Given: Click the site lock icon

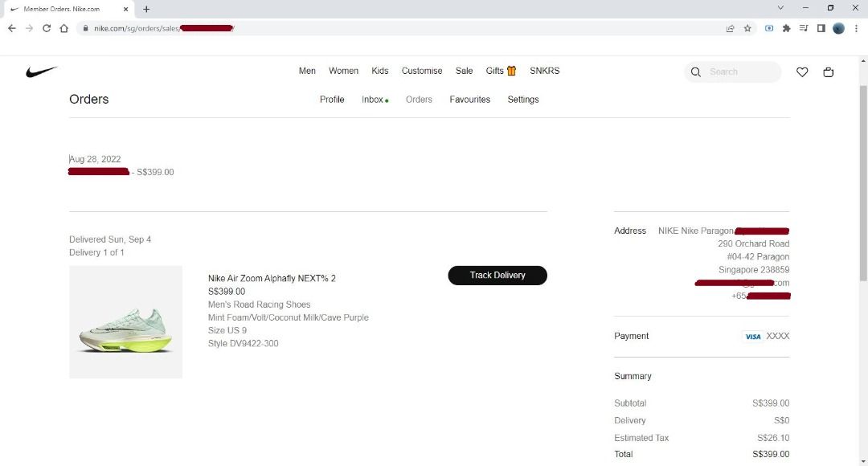Looking at the screenshot, I should [85, 28].
